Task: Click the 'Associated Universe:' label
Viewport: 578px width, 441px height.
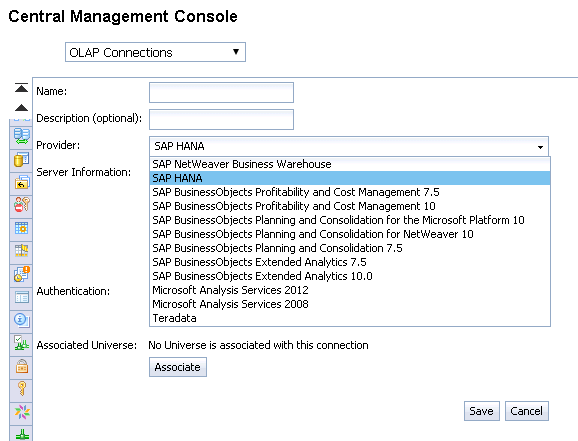Action: pyautogui.click(x=87, y=345)
